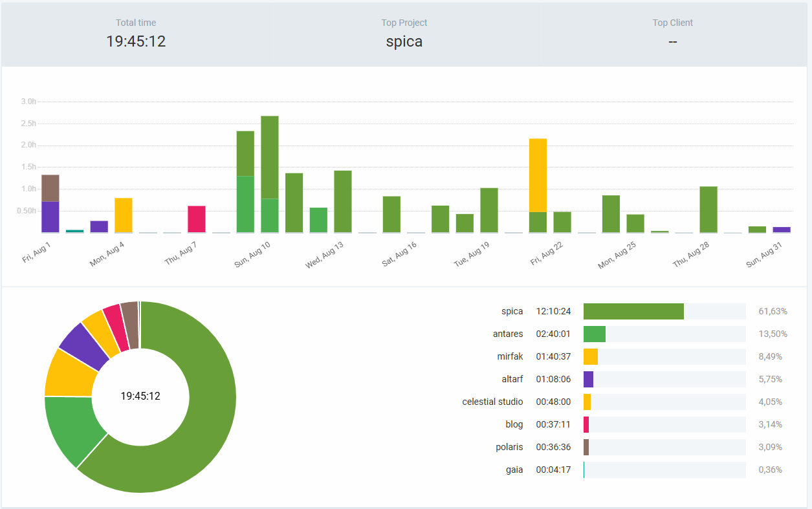Click the mirfak yellow progress bar
Viewport: 812px width, 509px height.
tap(591, 356)
